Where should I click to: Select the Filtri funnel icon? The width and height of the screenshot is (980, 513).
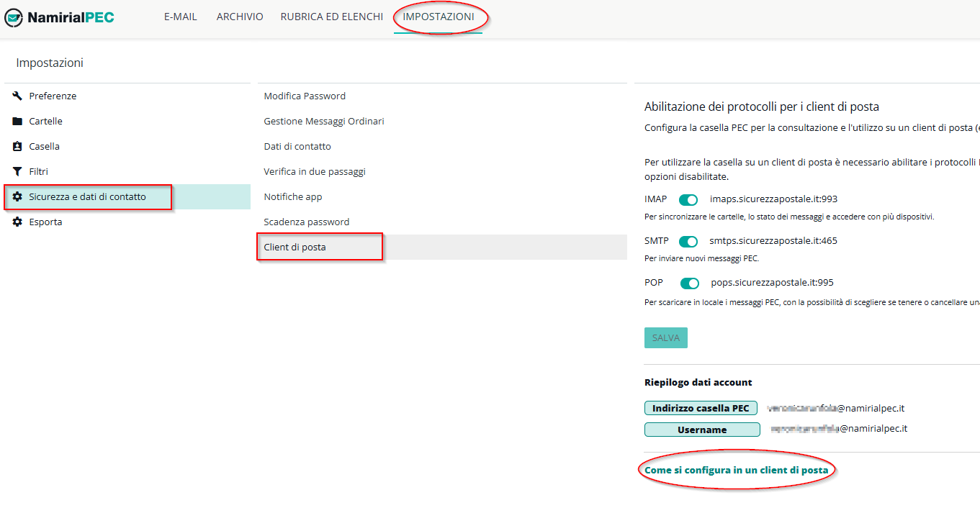17,171
